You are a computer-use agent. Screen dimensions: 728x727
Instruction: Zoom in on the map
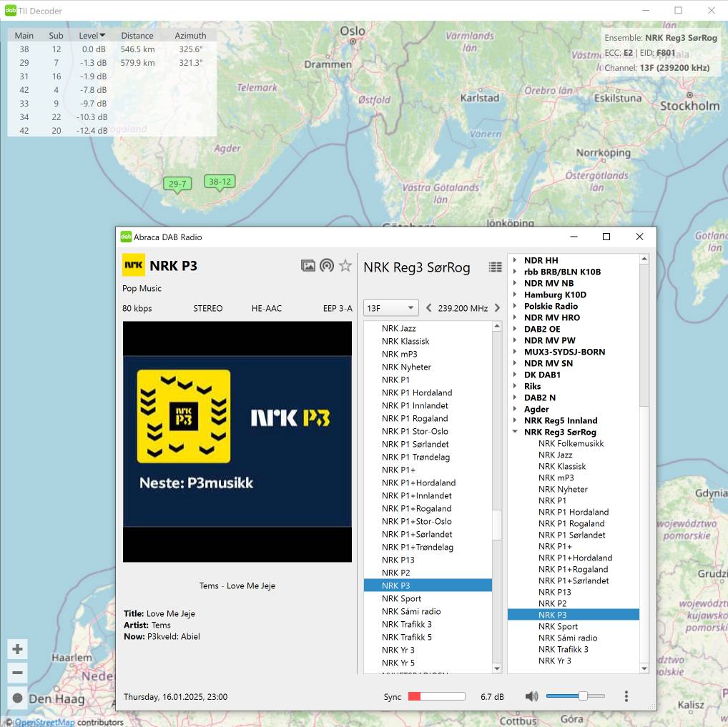pos(18,649)
